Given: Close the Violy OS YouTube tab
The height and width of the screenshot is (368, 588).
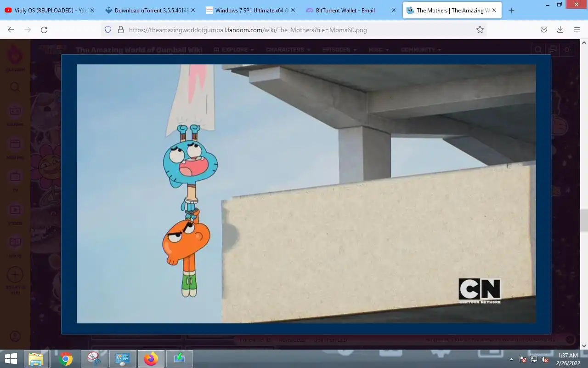Looking at the screenshot, I should point(92,10).
